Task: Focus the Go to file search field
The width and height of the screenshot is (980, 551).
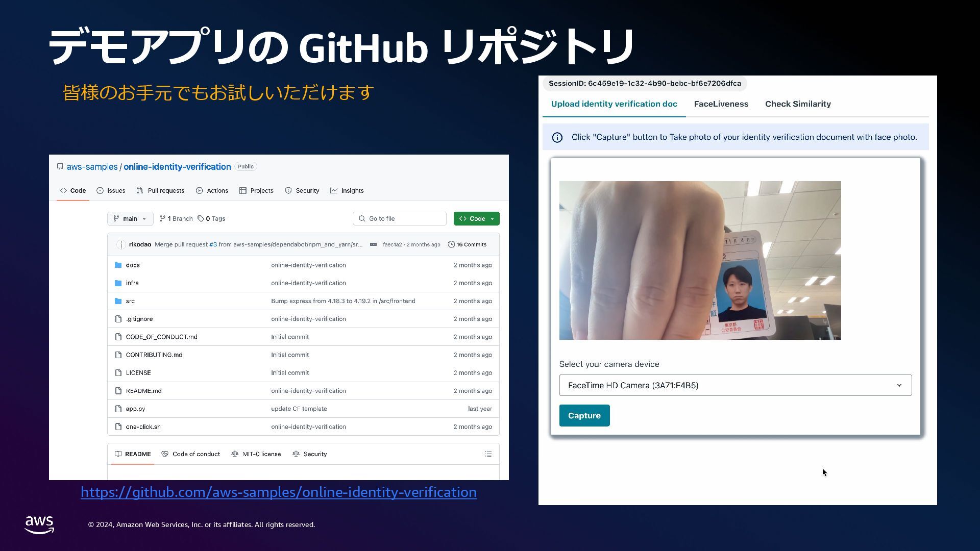Action: point(400,219)
